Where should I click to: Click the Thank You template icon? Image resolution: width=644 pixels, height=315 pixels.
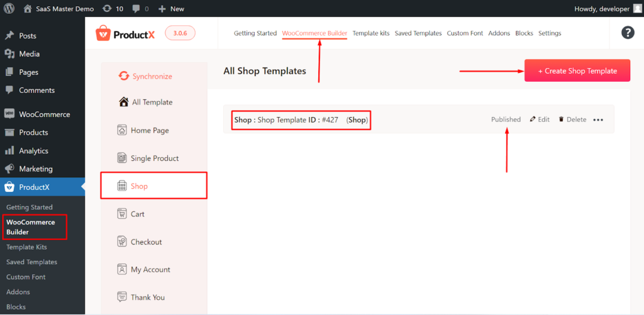click(121, 297)
